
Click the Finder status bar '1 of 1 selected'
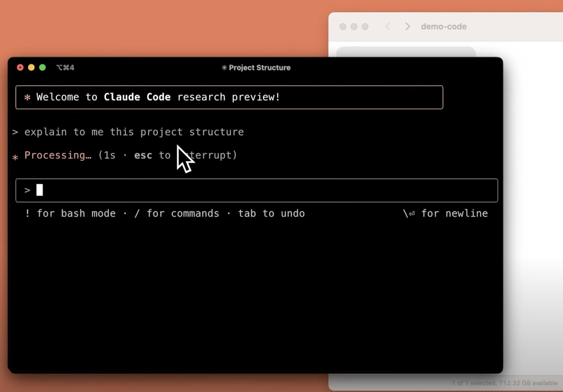tap(505, 383)
